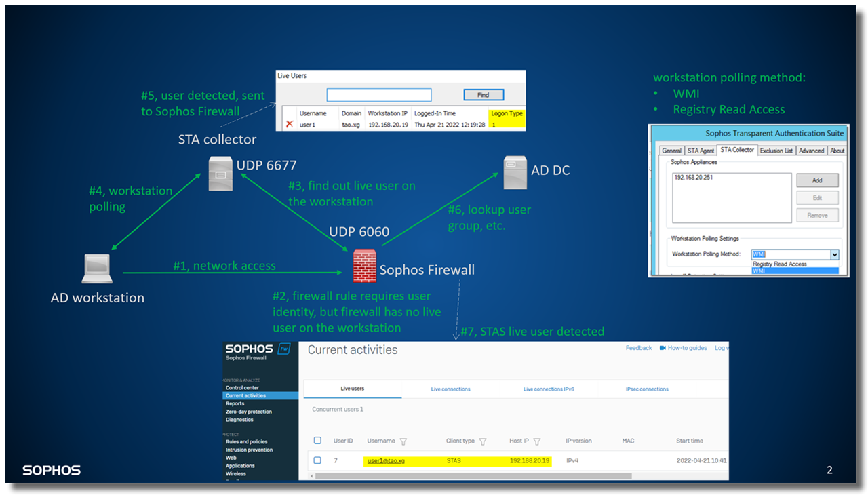Viewport: 868px width, 495px height.
Task: Open the How-to guides link
Action: coord(688,348)
